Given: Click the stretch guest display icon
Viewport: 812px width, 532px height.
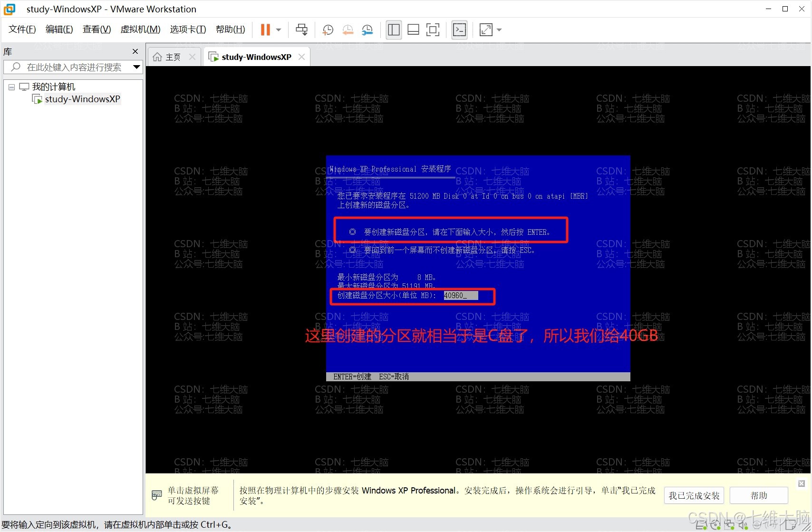Looking at the screenshot, I should click(x=486, y=30).
